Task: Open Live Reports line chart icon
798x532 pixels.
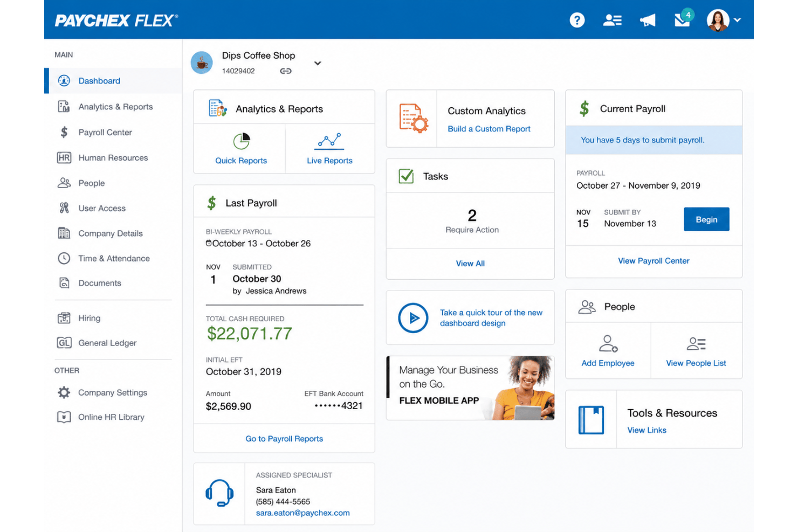Action: point(329,141)
